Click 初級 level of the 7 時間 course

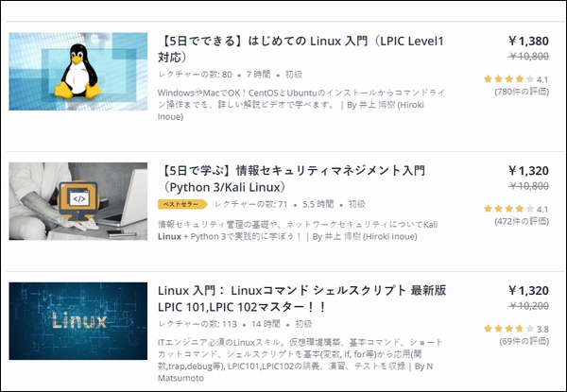[294, 75]
